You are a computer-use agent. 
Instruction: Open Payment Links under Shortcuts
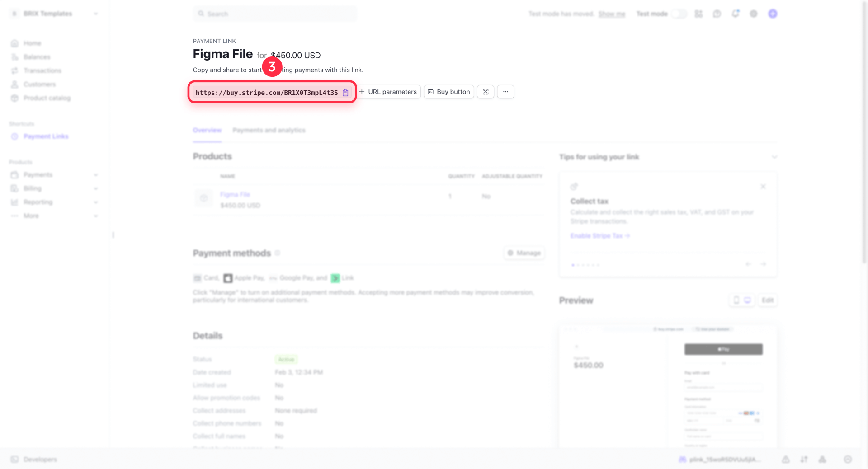click(46, 136)
